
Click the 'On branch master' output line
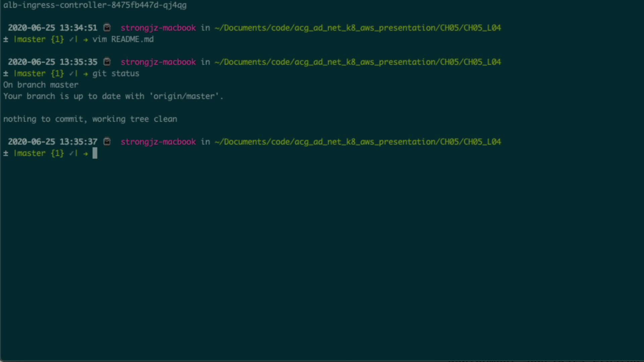[x=41, y=85]
